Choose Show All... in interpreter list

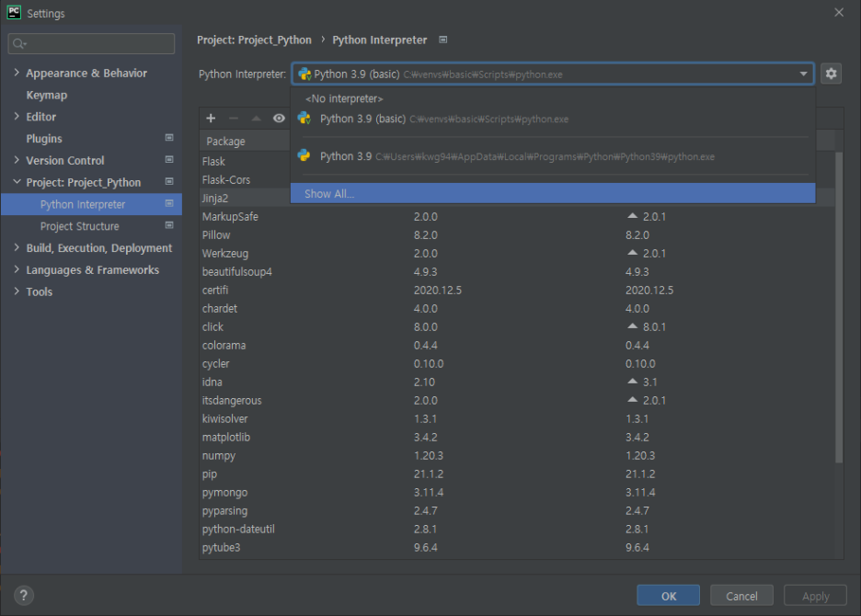pos(553,193)
